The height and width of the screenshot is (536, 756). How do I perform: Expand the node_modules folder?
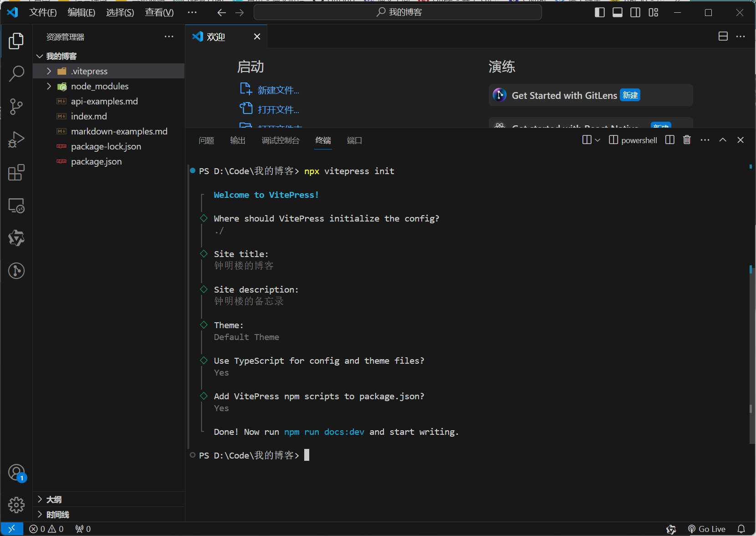[x=108, y=86]
